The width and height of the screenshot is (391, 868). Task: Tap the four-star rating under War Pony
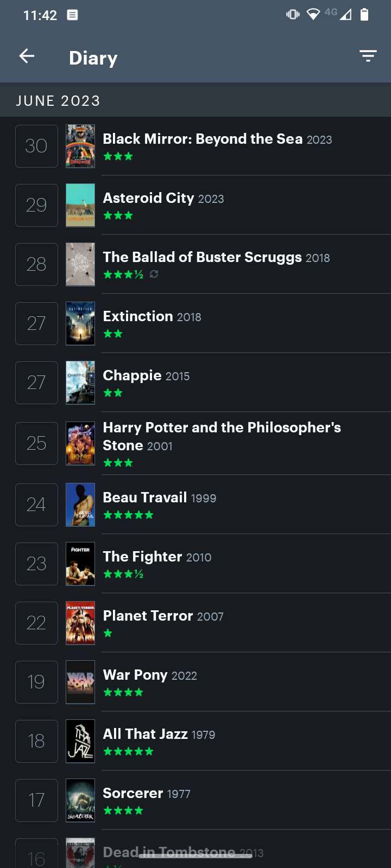click(x=123, y=692)
